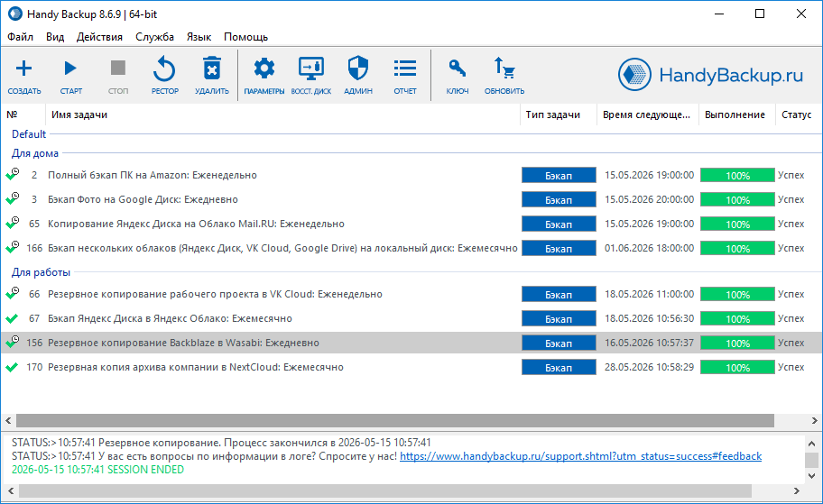
Task: Click 100% progress bar of Amazon backup task
Action: (x=737, y=175)
